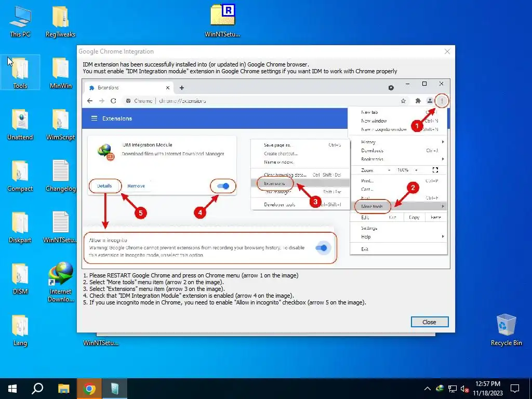Open the Windows Start menu
532x399 pixels.
click(x=12, y=389)
